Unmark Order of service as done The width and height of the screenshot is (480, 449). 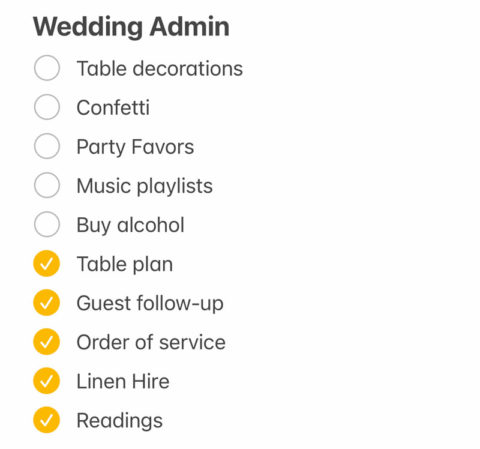[47, 342]
